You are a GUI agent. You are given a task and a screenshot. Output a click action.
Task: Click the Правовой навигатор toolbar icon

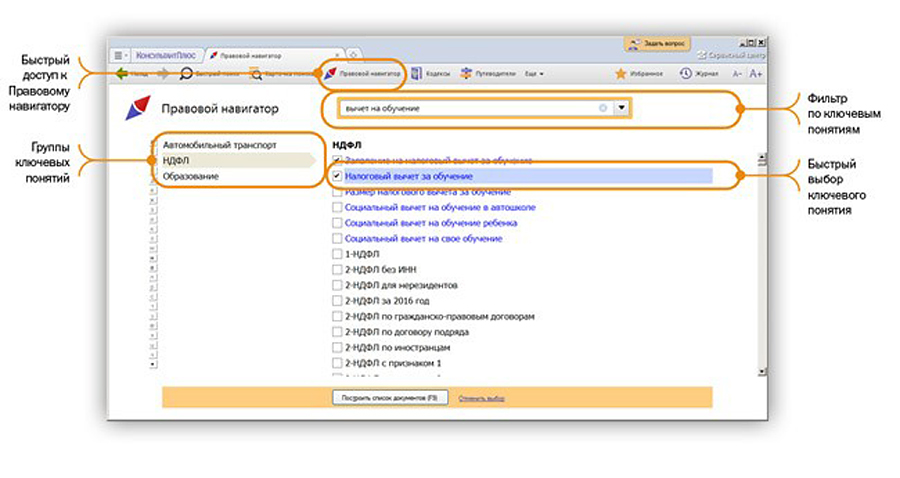(x=329, y=74)
